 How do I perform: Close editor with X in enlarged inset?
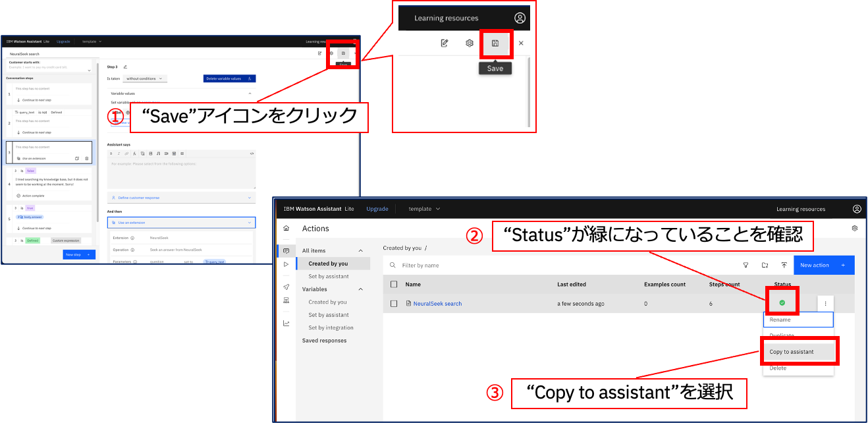[x=521, y=43]
